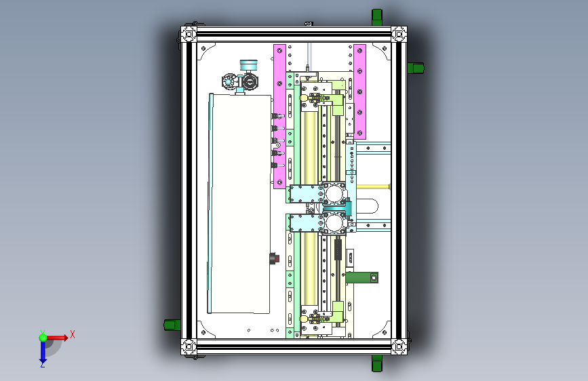This screenshot has width=588, height=381.
Task: Select the black strip beside the lower cylinder
Action: 338,249
